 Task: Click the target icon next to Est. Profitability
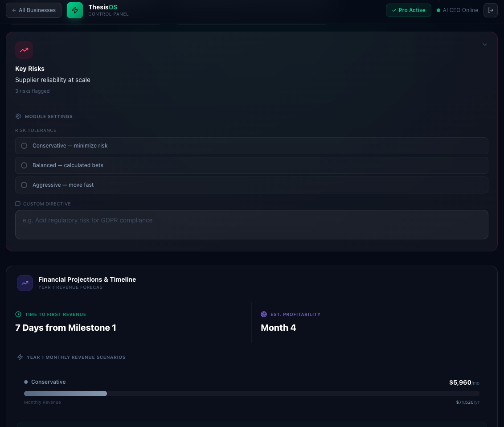pyautogui.click(x=263, y=314)
